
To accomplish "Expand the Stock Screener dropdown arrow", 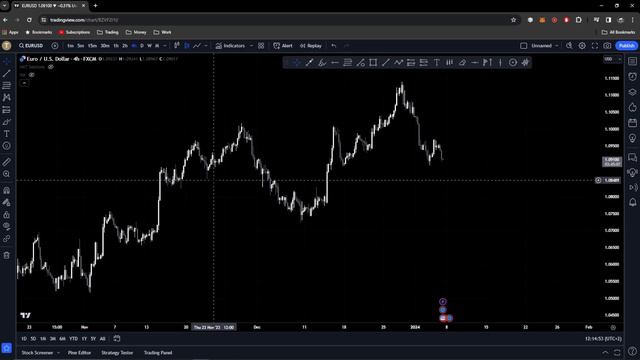I will point(58,353).
